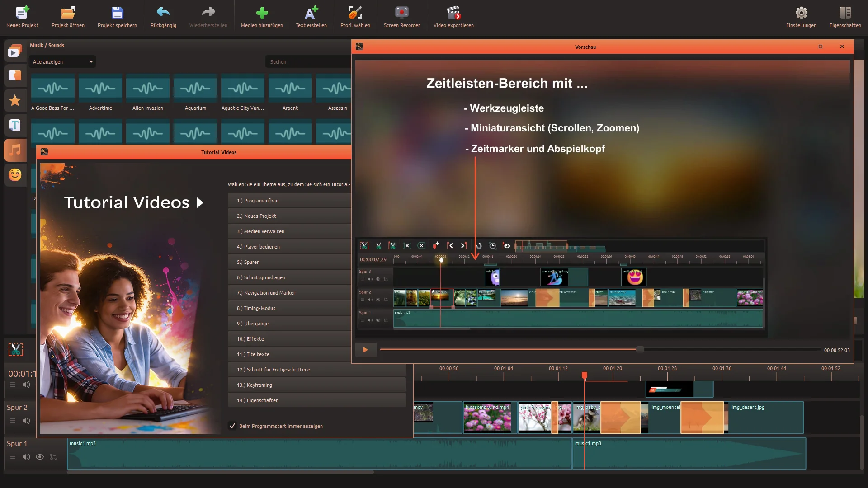This screenshot has width=868, height=488.
Task: Open tutorial 14.) Eigenschaften
Action: tap(316, 400)
